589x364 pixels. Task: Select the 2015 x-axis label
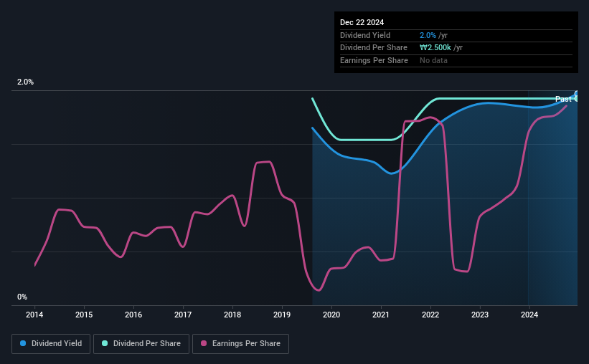pos(84,315)
